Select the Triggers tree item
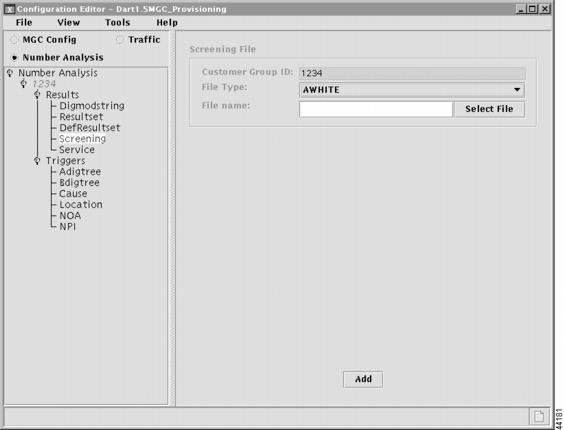The height and width of the screenshot is (430, 564). point(65,160)
